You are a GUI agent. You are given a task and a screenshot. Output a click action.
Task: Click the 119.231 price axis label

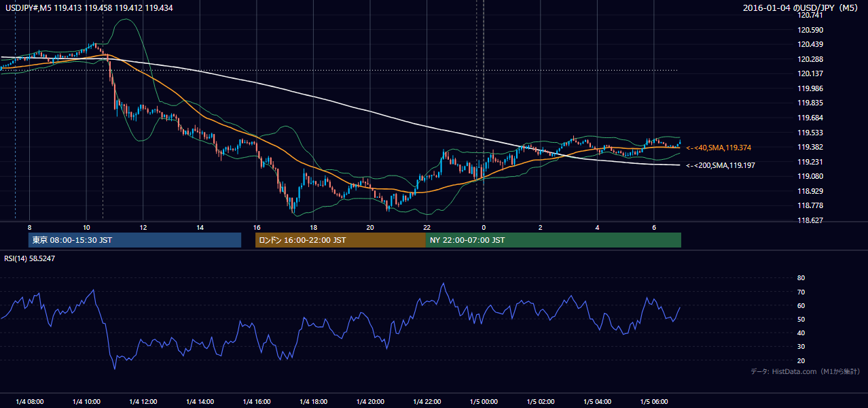[811, 162]
